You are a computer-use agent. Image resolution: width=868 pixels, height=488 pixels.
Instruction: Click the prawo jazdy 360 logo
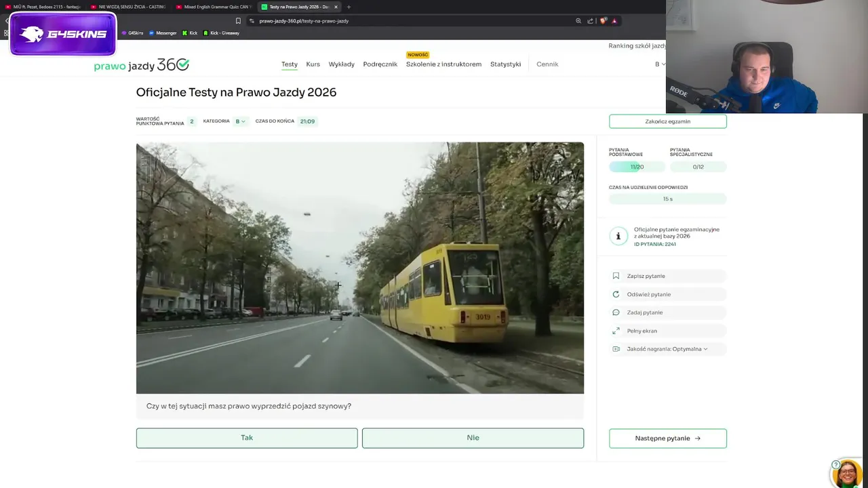pos(141,65)
